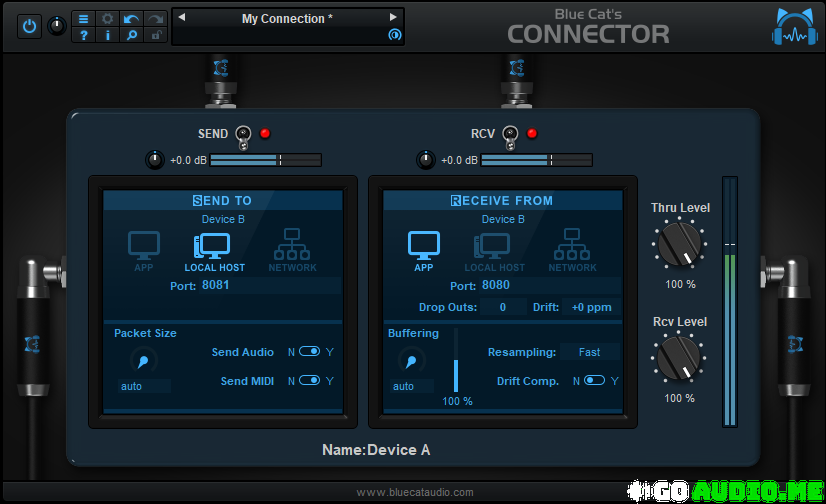Click the bluecataudio.com website link
This screenshot has height=504, width=826.
click(x=412, y=492)
